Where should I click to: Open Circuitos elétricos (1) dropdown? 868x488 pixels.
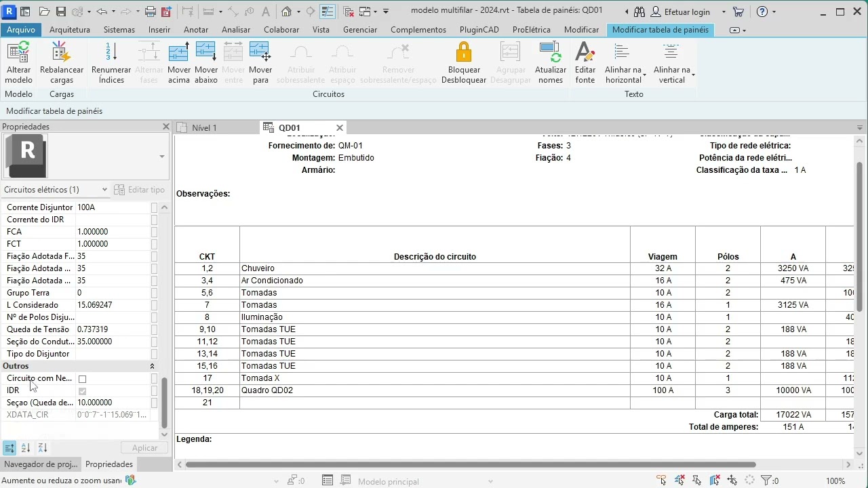[56, 190]
